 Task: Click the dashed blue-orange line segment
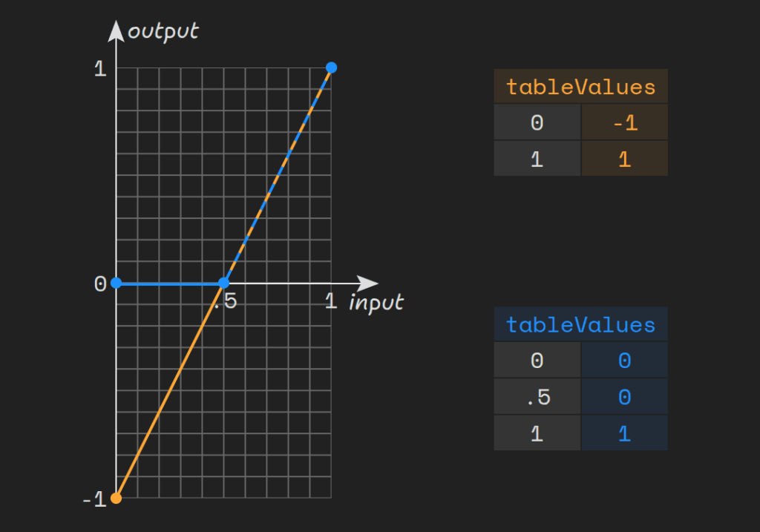point(278,175)
